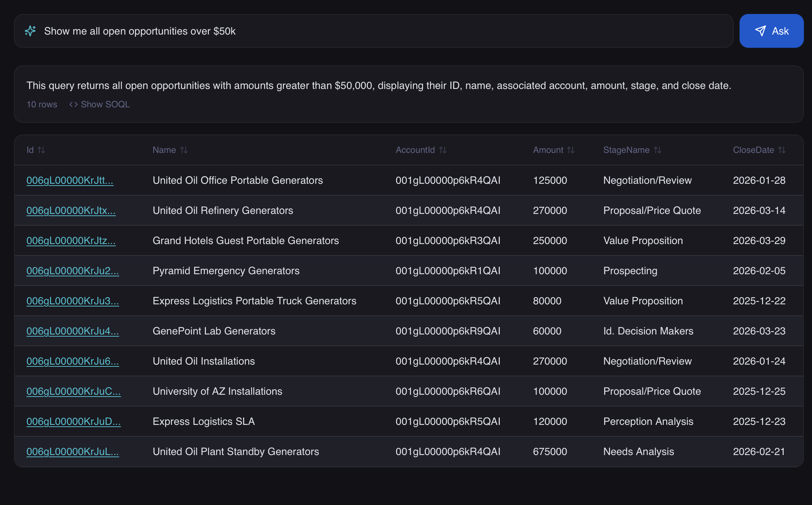812x505 pixels.
Task: Open the 006gL00000KrJtz... record link
Action: pyautogui.click(x=71, y=241)
